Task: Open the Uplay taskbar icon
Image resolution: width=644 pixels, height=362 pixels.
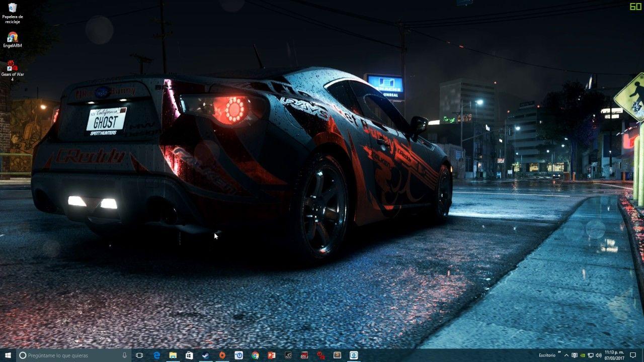Action: pos(238,355)
